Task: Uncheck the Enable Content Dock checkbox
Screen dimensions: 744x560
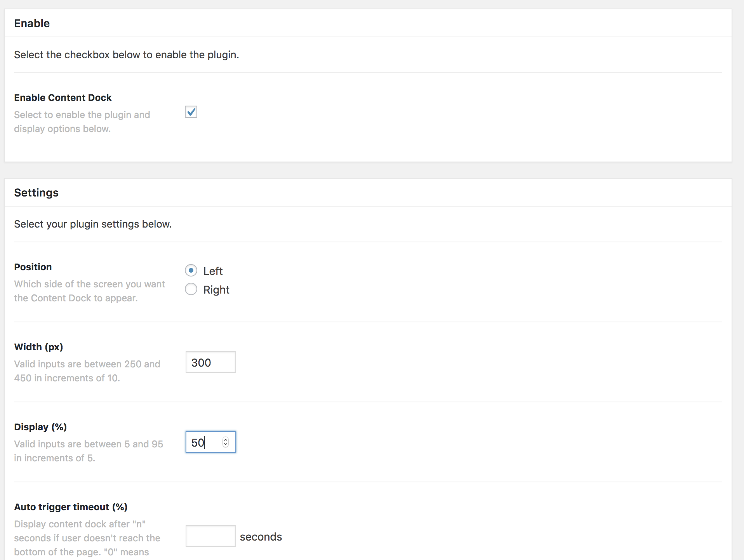Action: [191, 112]
